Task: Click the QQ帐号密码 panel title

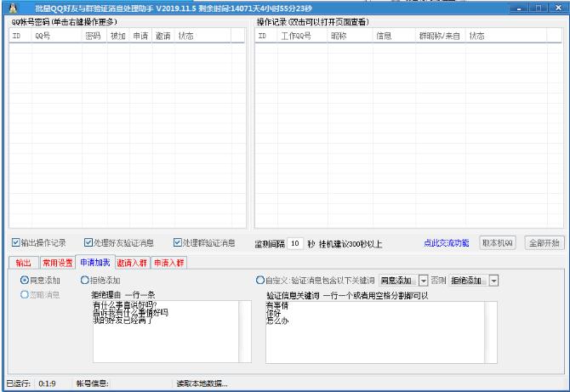Action: pos(65,22)
